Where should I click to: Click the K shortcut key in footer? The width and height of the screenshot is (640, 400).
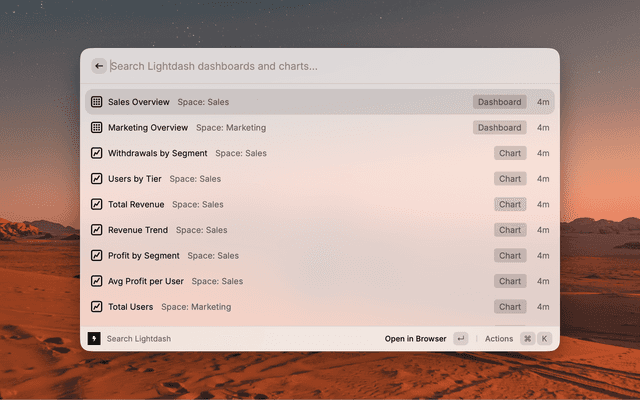point(545,339)
